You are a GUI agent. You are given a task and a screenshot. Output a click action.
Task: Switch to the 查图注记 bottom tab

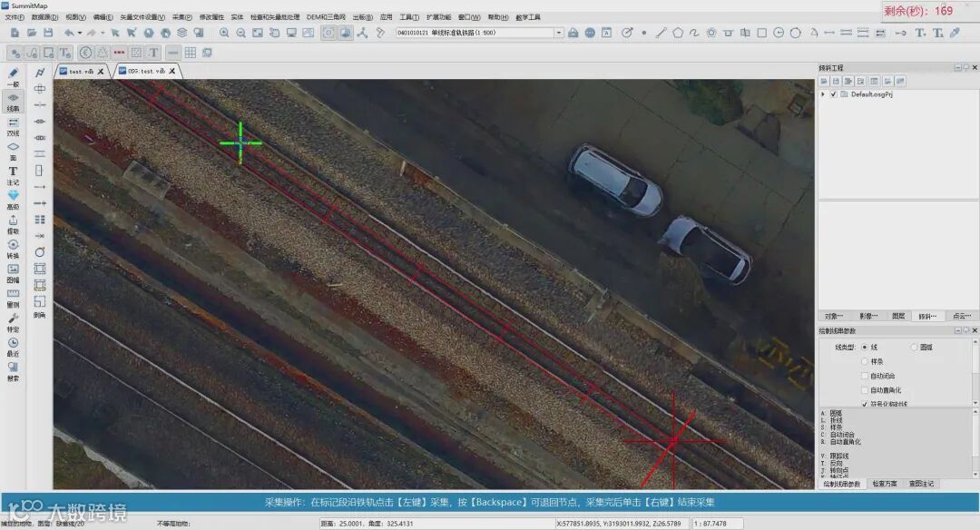(921, 484)
